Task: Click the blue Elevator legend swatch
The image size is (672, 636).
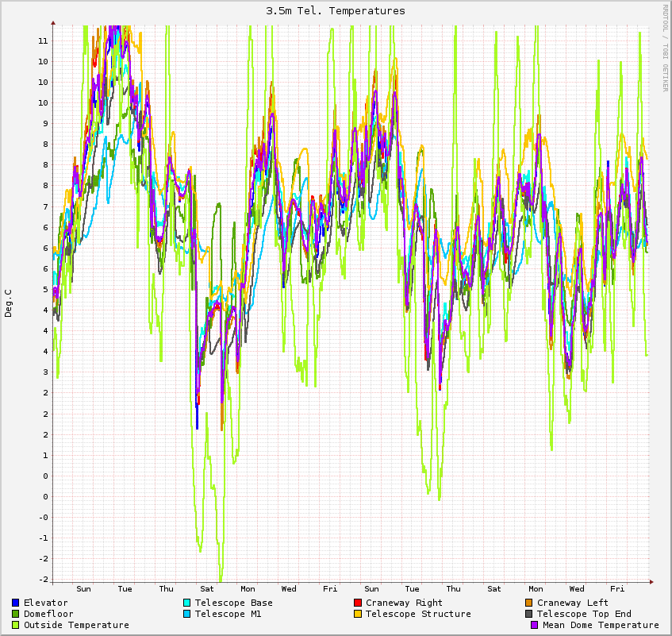Action: pyautogui.click(x=16, y=603)
